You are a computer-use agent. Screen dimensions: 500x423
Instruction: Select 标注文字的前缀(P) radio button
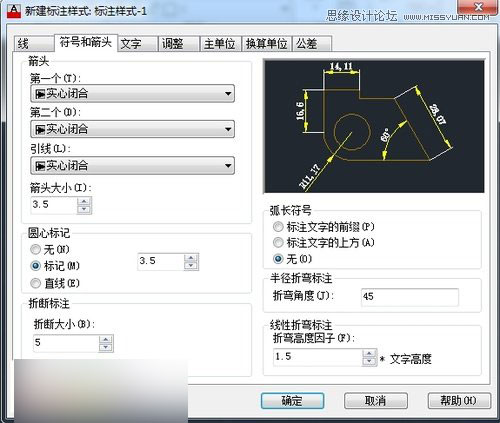point(278,227)
